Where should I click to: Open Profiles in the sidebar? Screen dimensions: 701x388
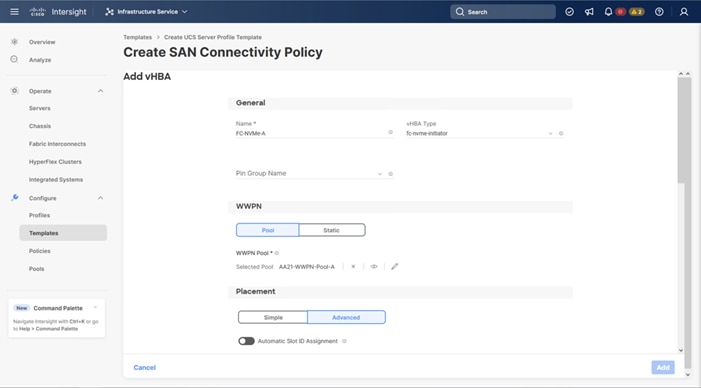click(39, 215)
